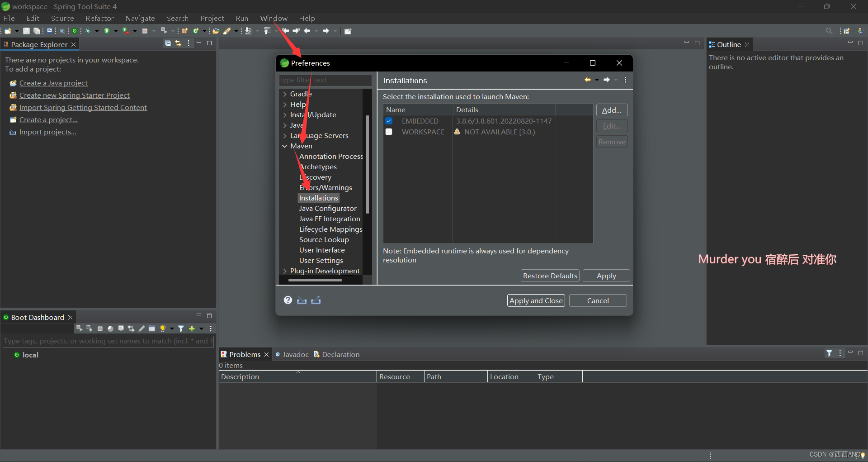Click Create new Spring Starter Project link
Screen dimensions: 868x462
point(75,95)
